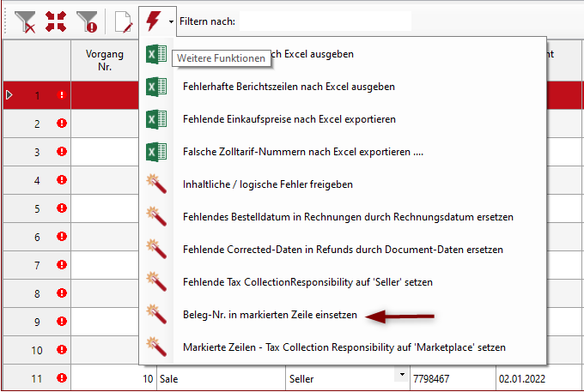This screenshot has height=392, width=584.
Task: Click the funnel with error badge icon
Action: tap(86, 21)
